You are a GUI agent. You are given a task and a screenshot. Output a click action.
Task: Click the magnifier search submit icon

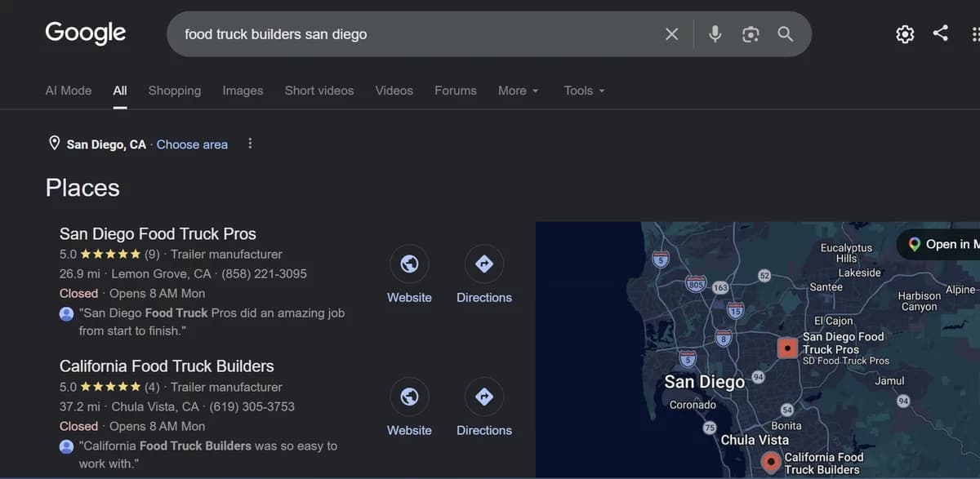click(x=786, y=34)
